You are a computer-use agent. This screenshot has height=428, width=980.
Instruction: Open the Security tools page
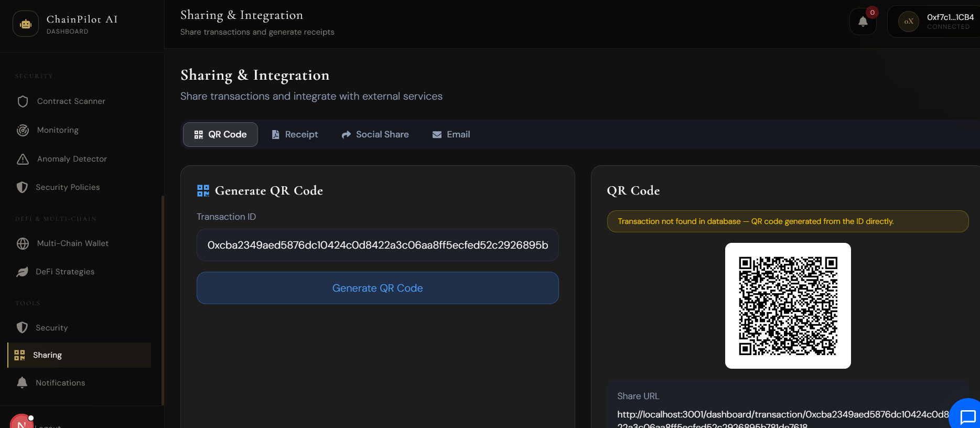(x=51, y=328)
